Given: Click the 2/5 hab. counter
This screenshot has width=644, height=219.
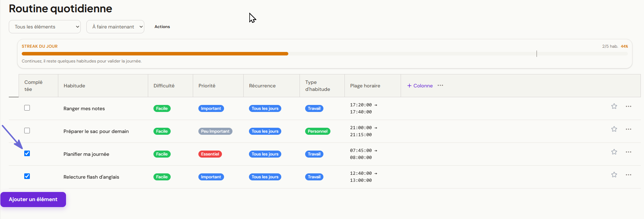Looking at the screenshot, I should [x=610, y=46].
